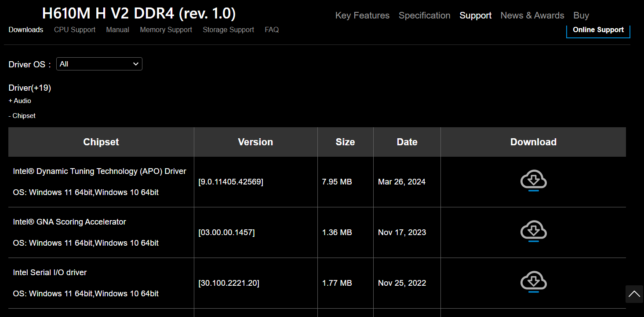The height and width of the screenshot is (317, 644).
Task: Open the Memory Support sub-tab
Action: click(x=166, y=29)
